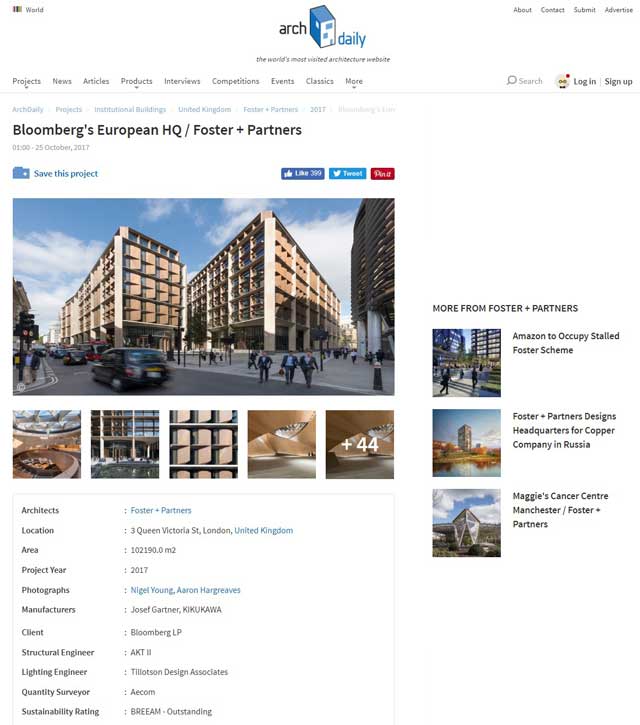Click the Search field
Screen dimensions: 640x725
point(524,81)
